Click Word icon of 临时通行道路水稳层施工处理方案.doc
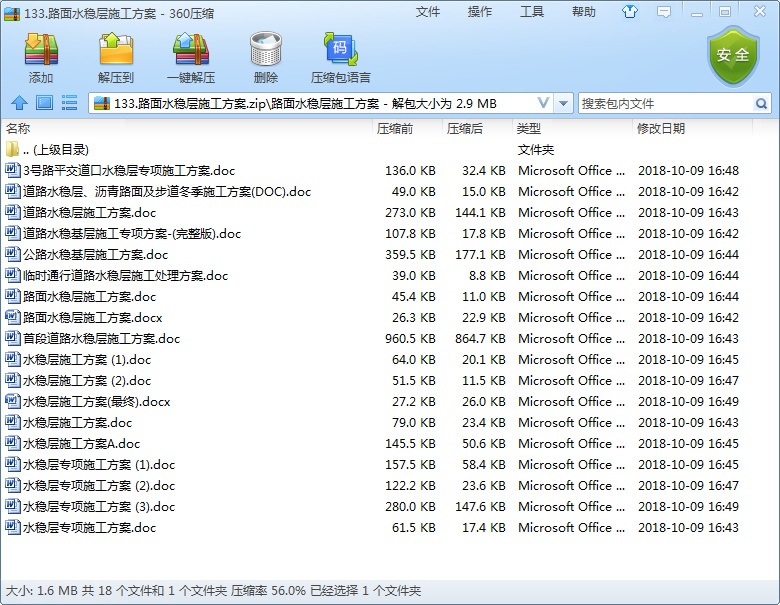Viewport: 780px width, 605px height. pyautogui.click(x=12, y=275)
